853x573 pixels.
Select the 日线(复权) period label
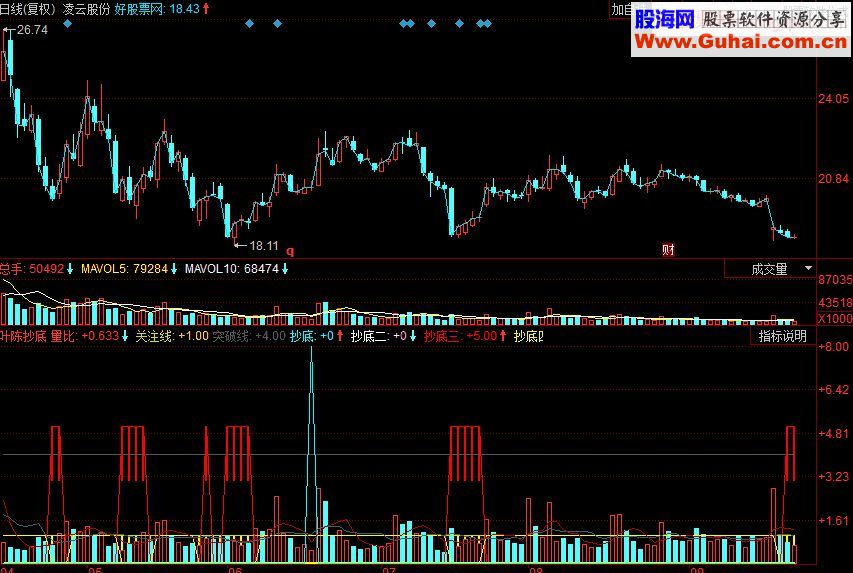click(28, 9)
